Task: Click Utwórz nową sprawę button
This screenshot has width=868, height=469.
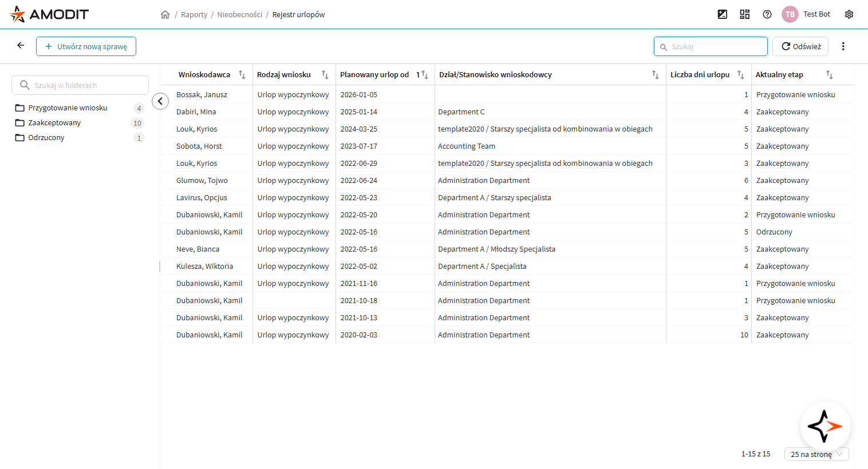Action: click(x=86, y=46)
